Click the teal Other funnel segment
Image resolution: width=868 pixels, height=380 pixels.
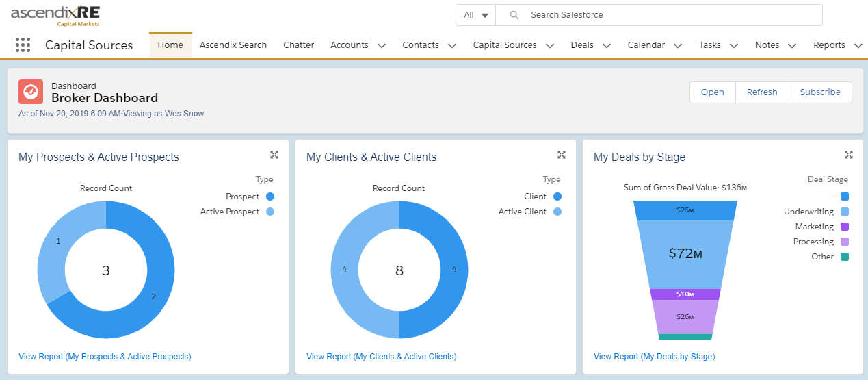pos(685,336)
